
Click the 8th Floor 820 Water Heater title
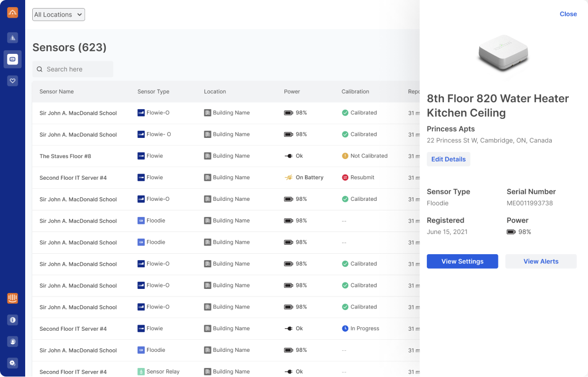point(497,106)
